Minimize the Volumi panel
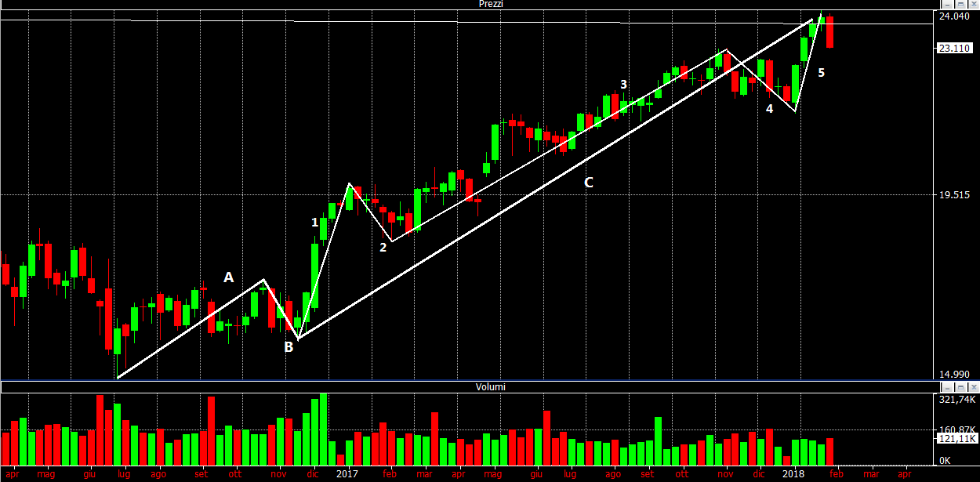This screenshot has height=482, width=980. [x=947, y=386]
